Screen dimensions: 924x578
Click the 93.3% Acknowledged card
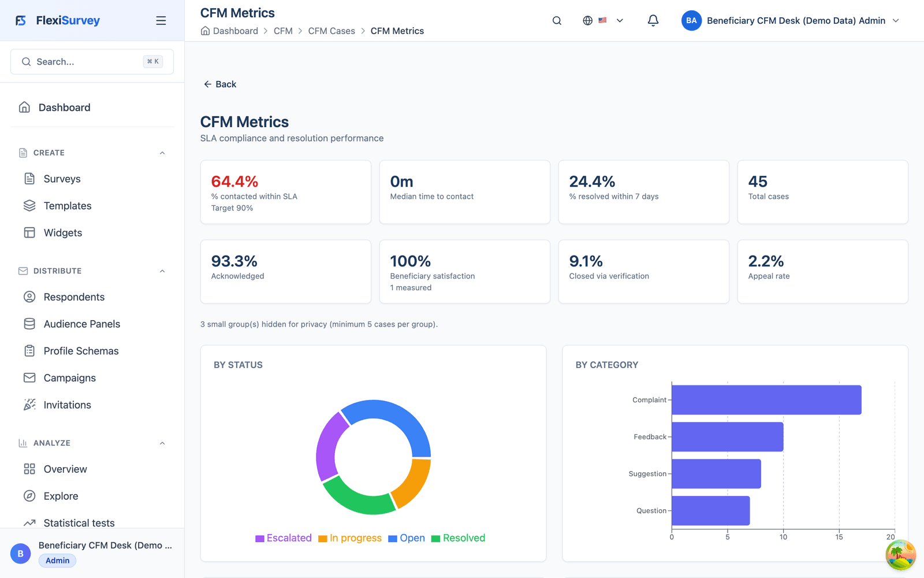pos(286,272)
